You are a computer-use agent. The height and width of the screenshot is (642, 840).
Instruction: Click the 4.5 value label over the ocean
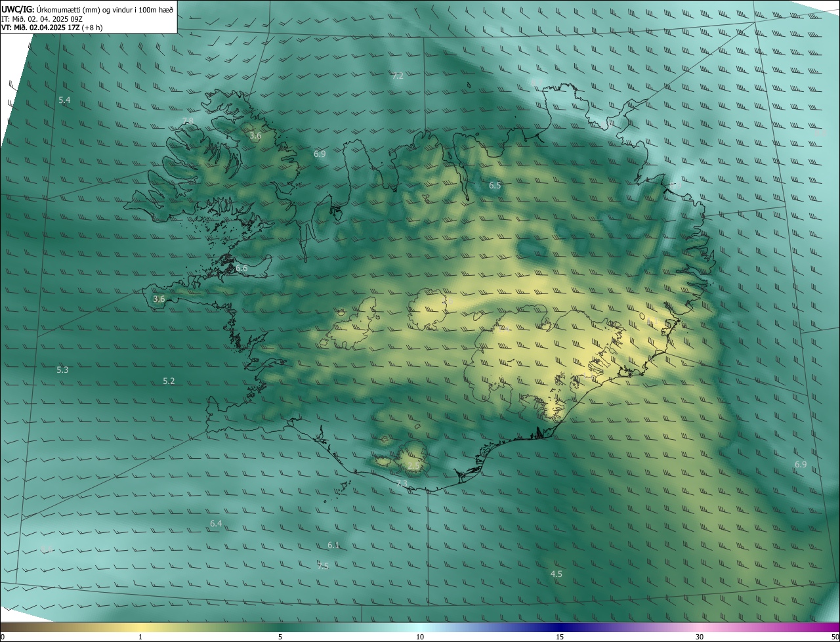pyautogui.click(x=556, y=574)
